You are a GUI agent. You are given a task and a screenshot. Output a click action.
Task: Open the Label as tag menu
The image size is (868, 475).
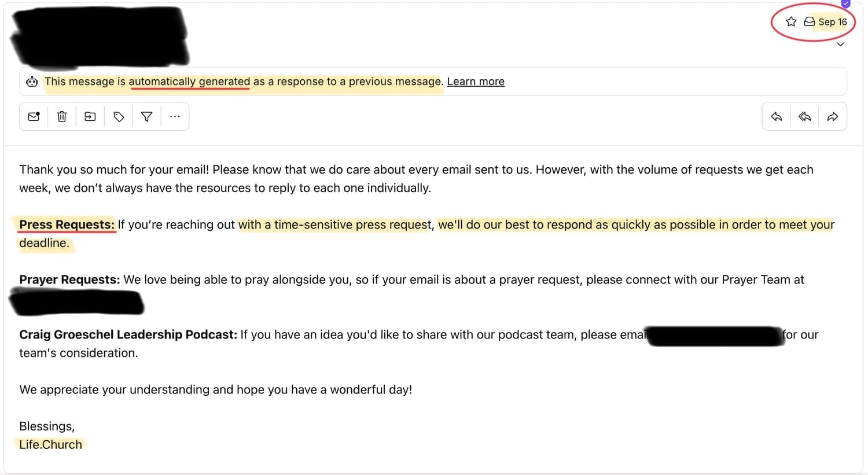click(x=119, y=117)
